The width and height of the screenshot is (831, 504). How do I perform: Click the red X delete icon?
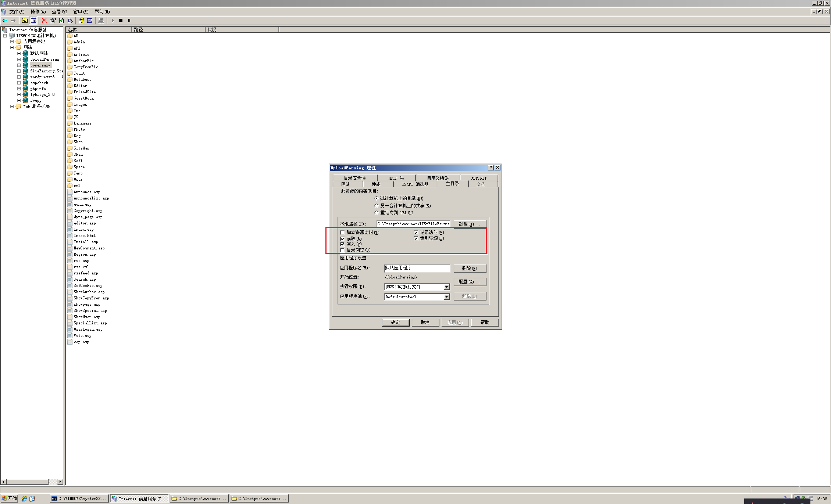[x=44, y=21]
